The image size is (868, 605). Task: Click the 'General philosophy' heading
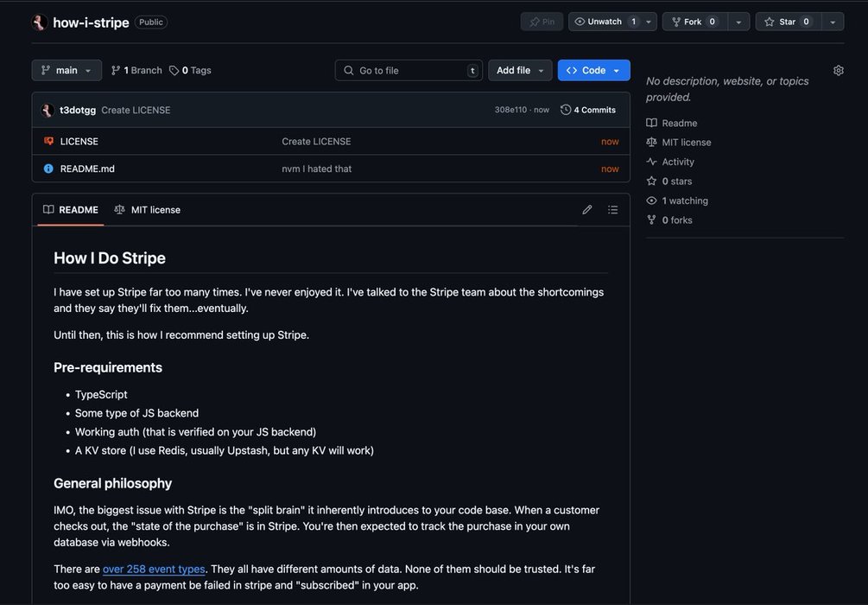coord(113,483)
